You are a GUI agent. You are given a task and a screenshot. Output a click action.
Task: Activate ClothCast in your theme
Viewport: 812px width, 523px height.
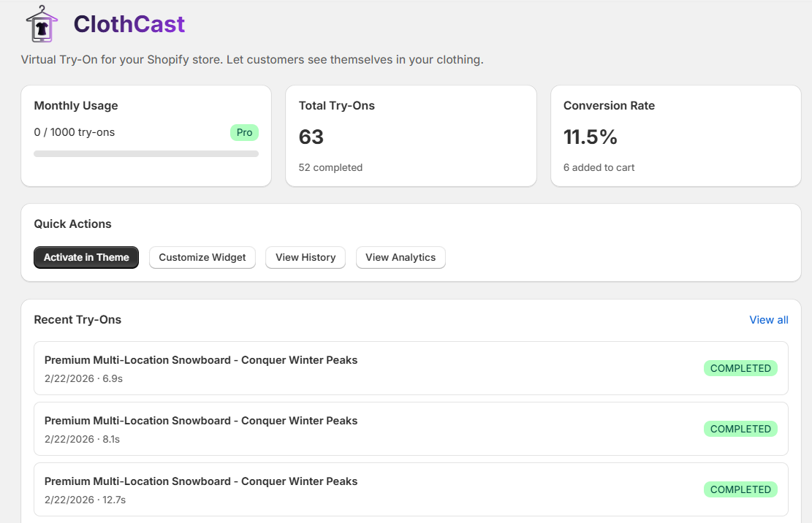tap(86, 257)
